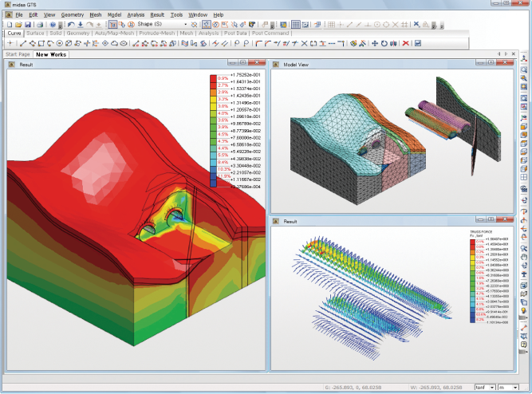Expand the overflow arrow after the lock icon
This screenshot has height=394, width=532.
point(434,26)
